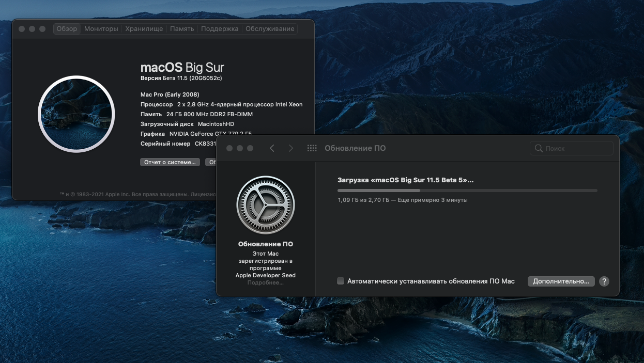Screen dimensions: 644x363
Task: Switch to the Обслуживание tab
Action: [x=270, y=29]
